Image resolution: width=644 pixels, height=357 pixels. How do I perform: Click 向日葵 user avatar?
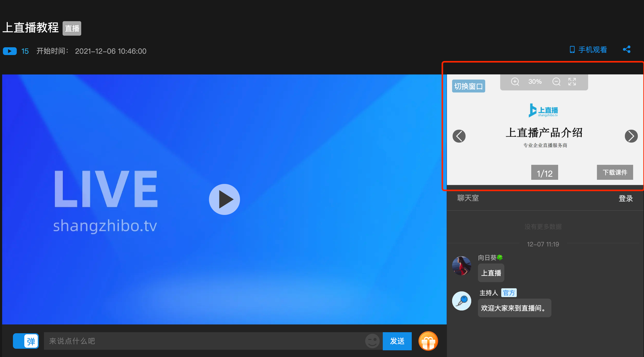click(x=462, y=266)
